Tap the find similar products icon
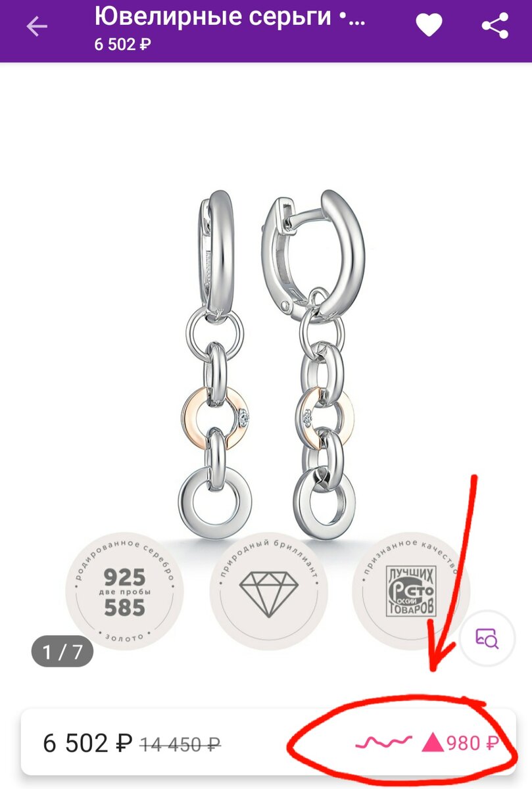Screen dimensions: 532x789 pyautogui.click(x=487, y=638)
